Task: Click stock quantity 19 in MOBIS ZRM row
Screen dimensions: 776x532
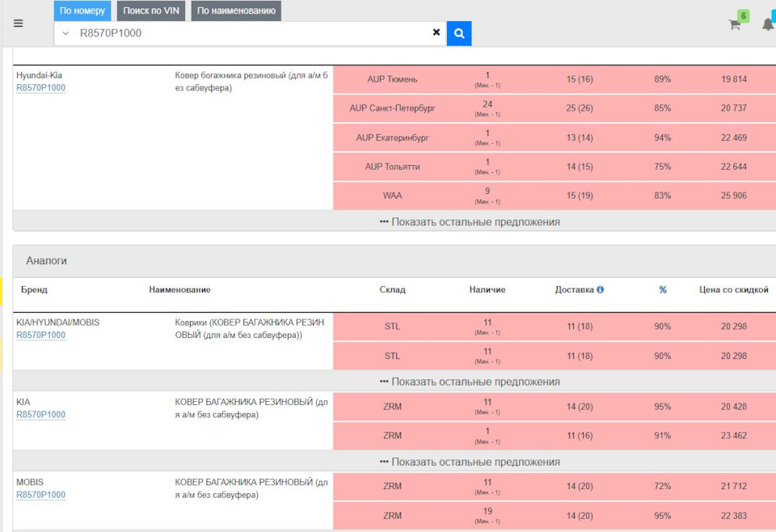Action: (487, 511)
